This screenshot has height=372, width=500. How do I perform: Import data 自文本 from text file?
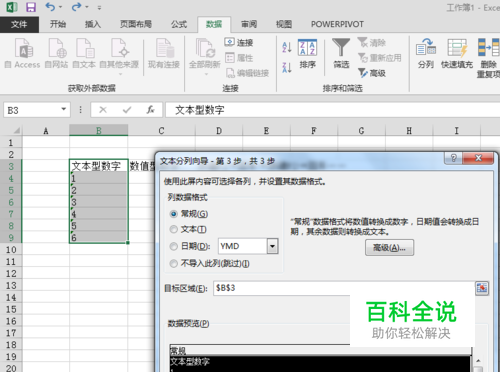84,53
